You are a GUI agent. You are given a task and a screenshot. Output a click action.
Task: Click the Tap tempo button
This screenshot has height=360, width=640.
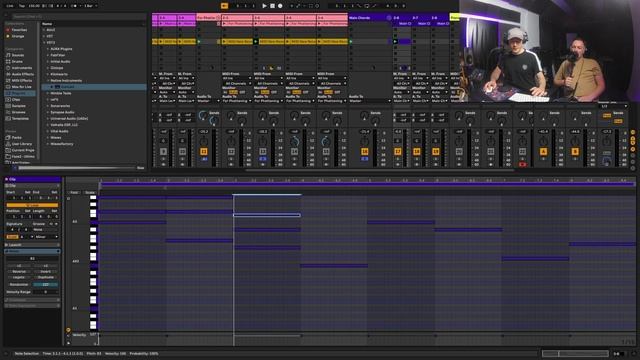tap(22, 6)
